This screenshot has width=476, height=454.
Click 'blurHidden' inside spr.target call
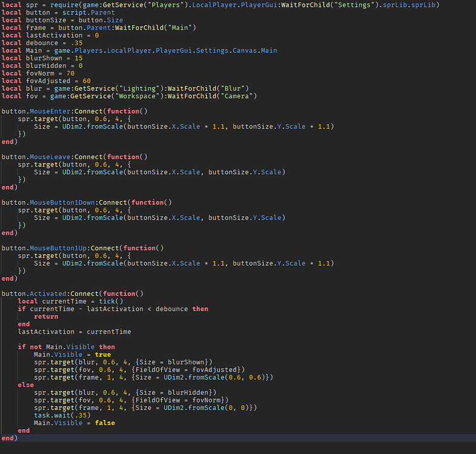(188, 392)
